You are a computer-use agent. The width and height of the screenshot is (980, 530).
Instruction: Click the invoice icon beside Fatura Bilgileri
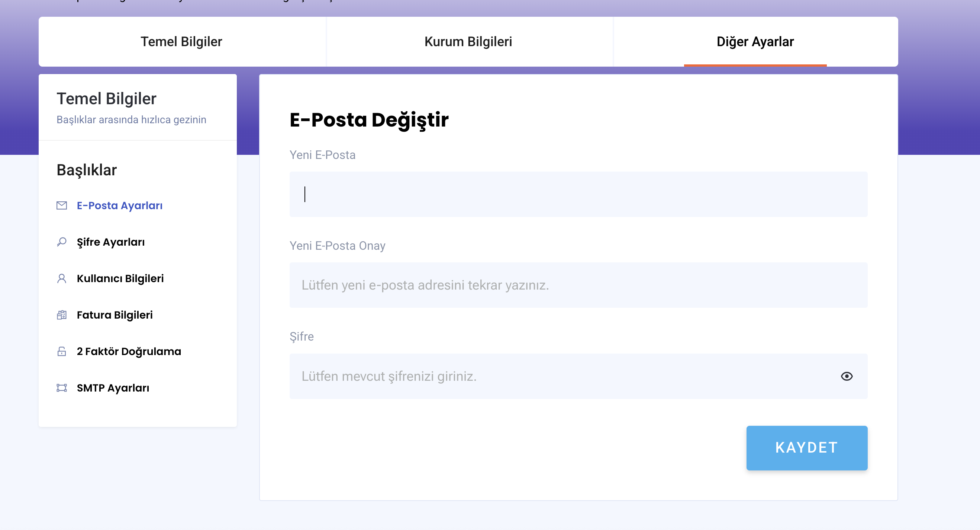point(62,315)
